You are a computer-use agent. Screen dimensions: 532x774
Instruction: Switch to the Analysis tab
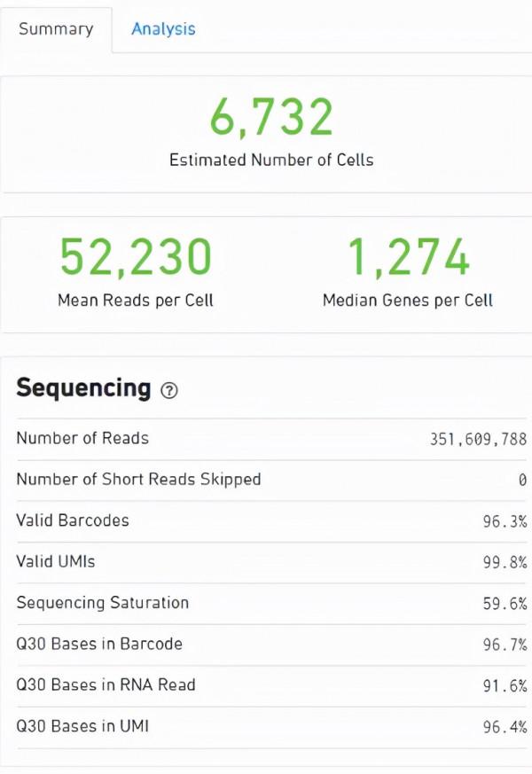click(163, 28)
